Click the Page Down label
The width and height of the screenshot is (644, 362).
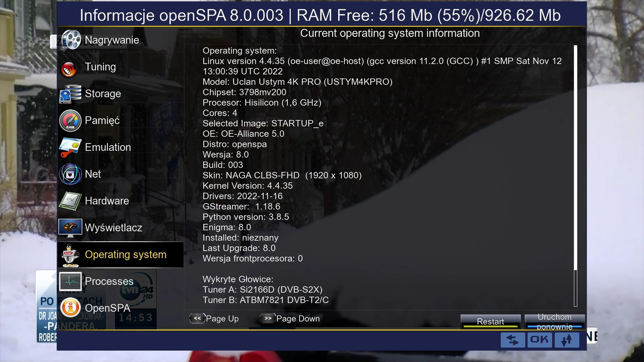coord(298,319)
